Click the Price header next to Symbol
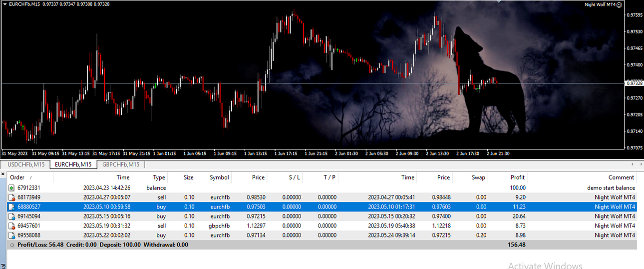Image resolution: width=644 pixels, height=269 pixels. [x=250, y=177]
